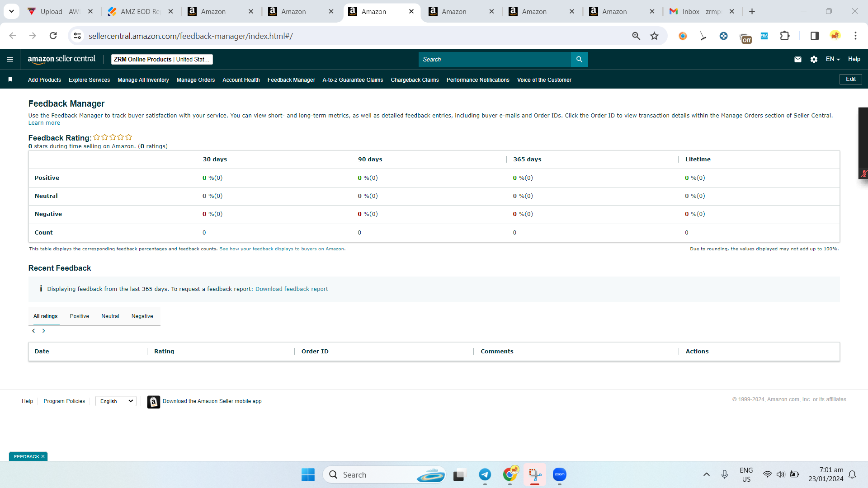Switch to the AMZ EOD Report browser tab
The height and width of the screenshot is (488, 868).
point(141,11)
